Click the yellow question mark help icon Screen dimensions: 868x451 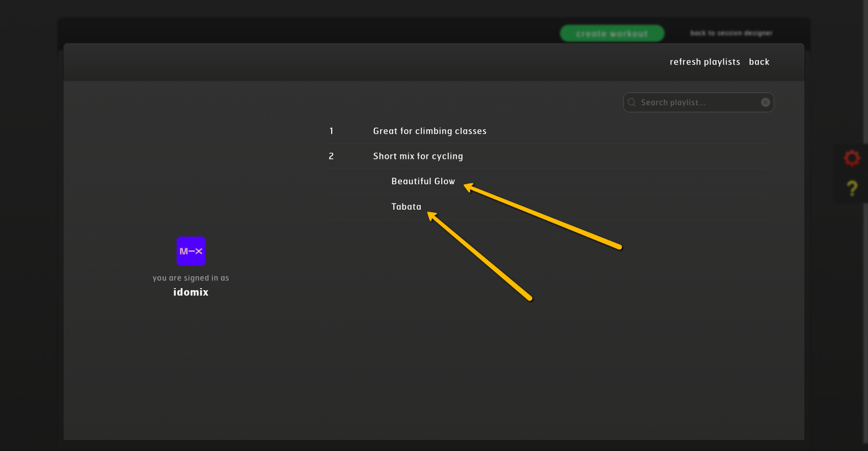[852, 188]
